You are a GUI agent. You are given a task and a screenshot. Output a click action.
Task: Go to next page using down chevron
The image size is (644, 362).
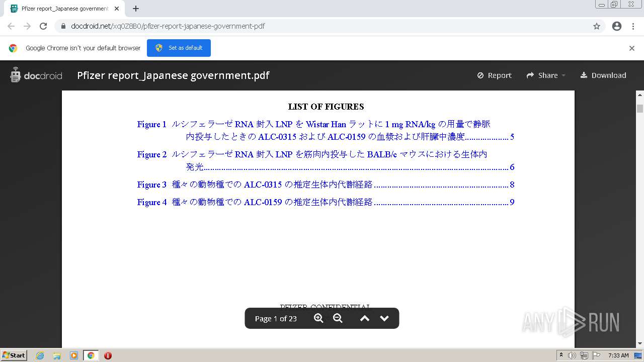pyautogui.click(x=384, y=318)
